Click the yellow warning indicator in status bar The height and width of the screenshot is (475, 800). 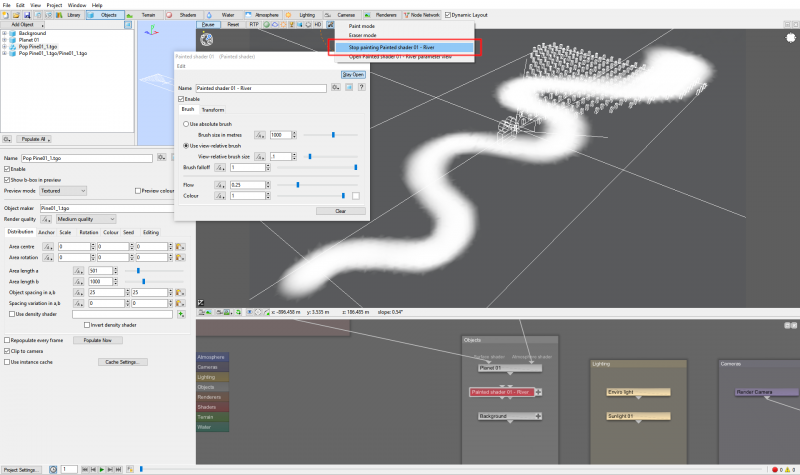(787, 470)
